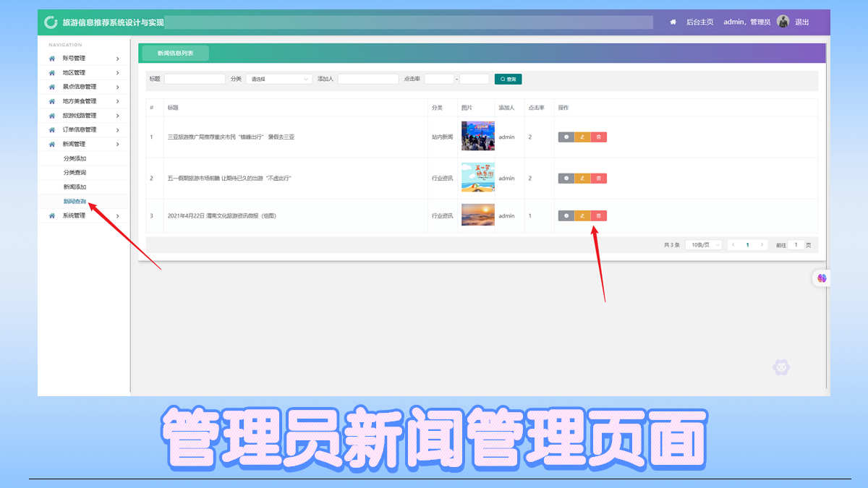Image resolution: width=868 pixels, height=488 pixels.
Task: Go to 后台主页 link
Action: click(699, 22)
